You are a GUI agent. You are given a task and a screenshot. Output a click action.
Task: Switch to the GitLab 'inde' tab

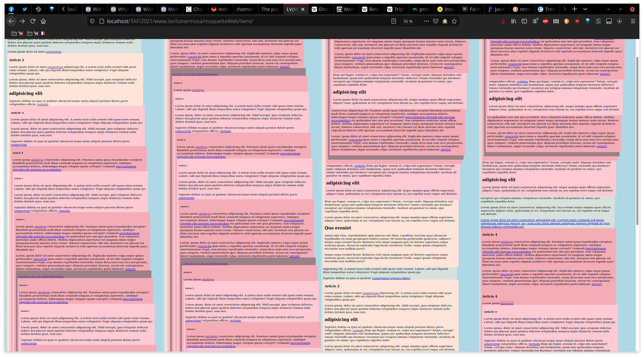(221, 9)
